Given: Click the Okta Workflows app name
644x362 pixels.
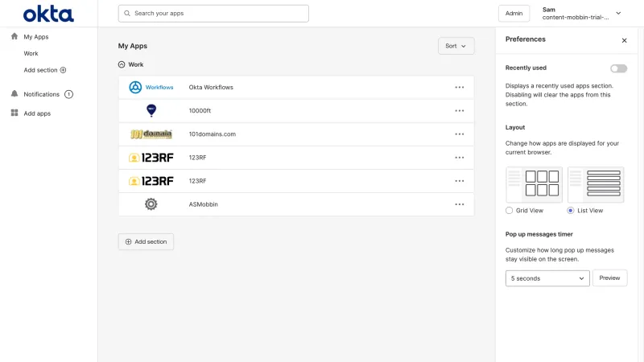Looking at the screenshot, I should [x=211, y=87].
